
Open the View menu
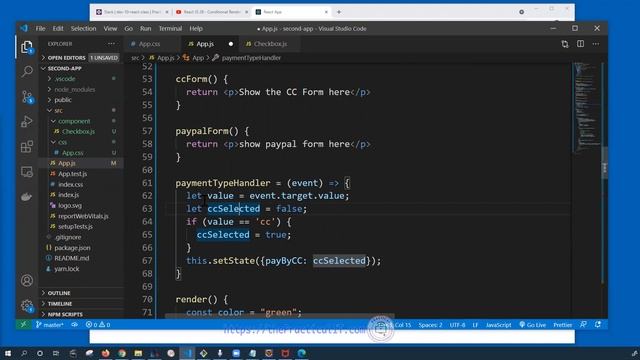pyautogui.click(x=110, y=29)
